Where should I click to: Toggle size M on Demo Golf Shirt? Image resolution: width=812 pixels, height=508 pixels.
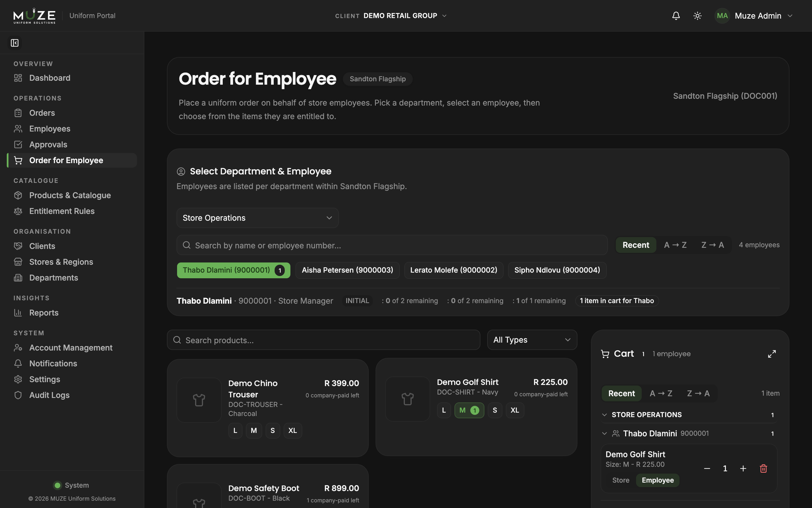click(x=469, y=410)
